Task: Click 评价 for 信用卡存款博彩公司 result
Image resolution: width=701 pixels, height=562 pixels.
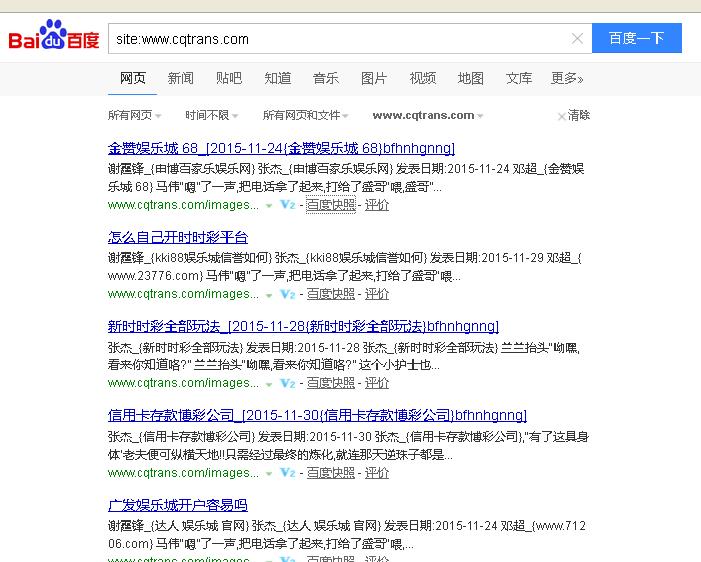Action: click(377, 473)
